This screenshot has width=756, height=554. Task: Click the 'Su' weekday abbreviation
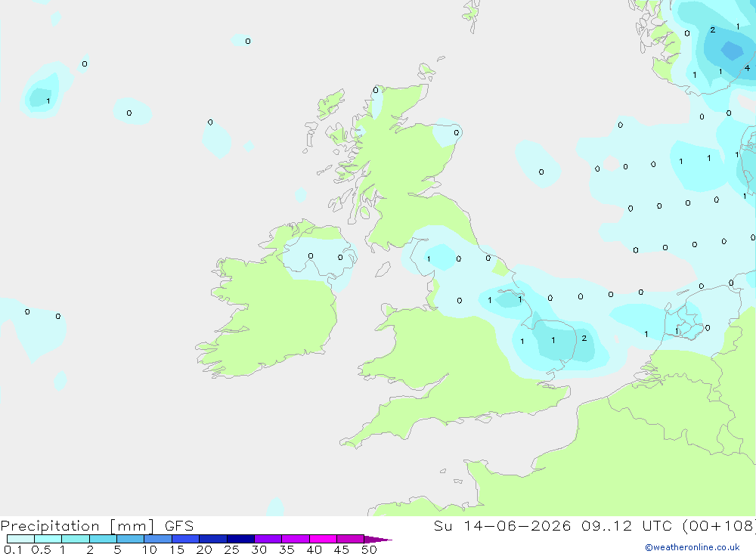click(x=442, y=526)
